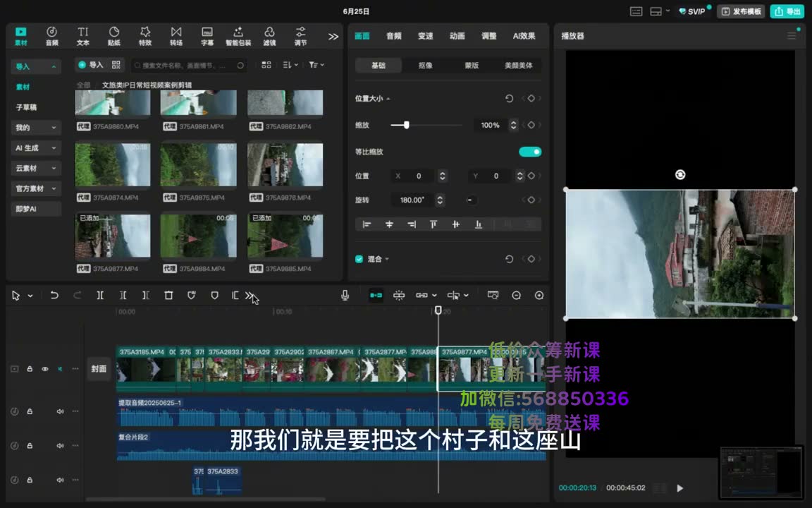The height and width of the screenshot is (508, 812).
Task: Switch inspector to 变速 speed tab
Action: coord(425,36)
